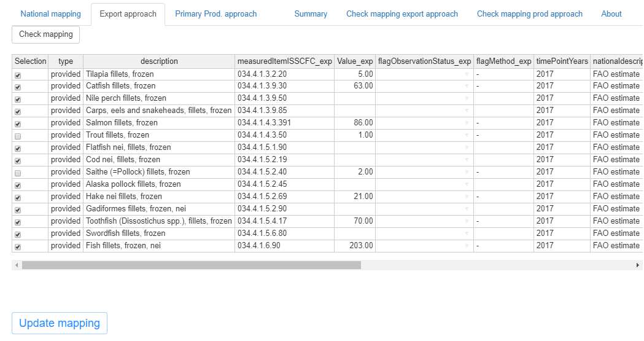Select the About tab
This screenshot has height=341, width=644.
pyautogui.click(x=611, y=14)
